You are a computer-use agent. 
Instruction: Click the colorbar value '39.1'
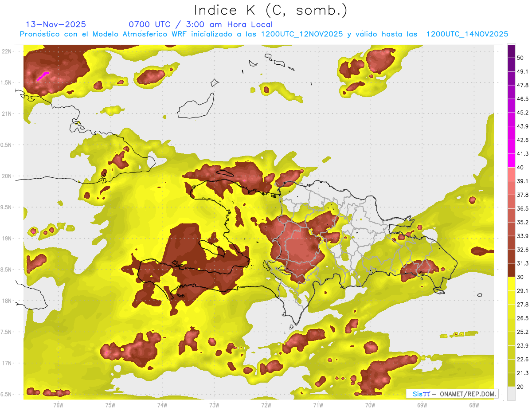(523, 181)
